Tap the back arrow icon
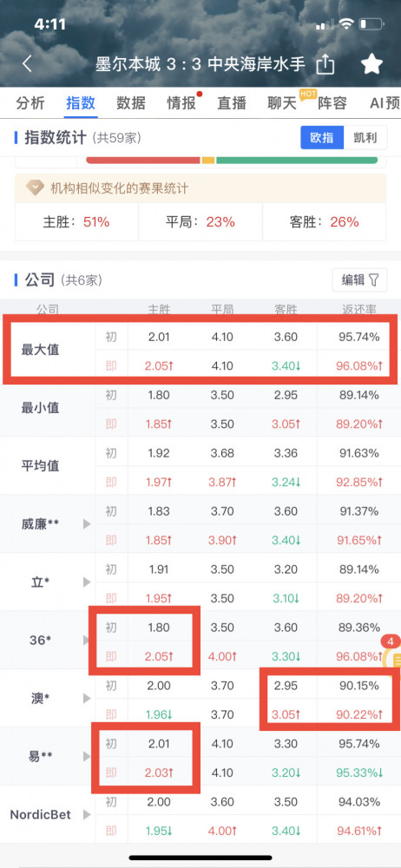 [x=27, y=63]
